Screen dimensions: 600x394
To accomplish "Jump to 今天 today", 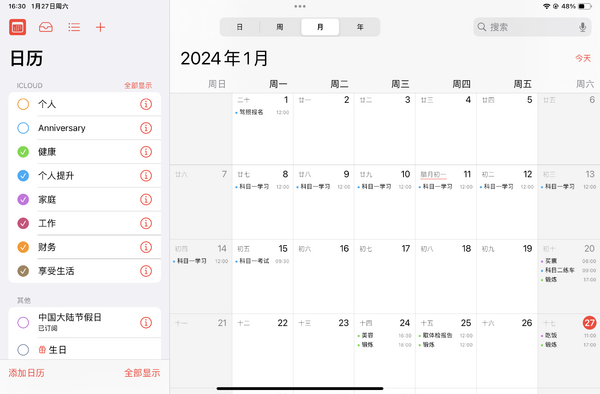I will (583, 58).
